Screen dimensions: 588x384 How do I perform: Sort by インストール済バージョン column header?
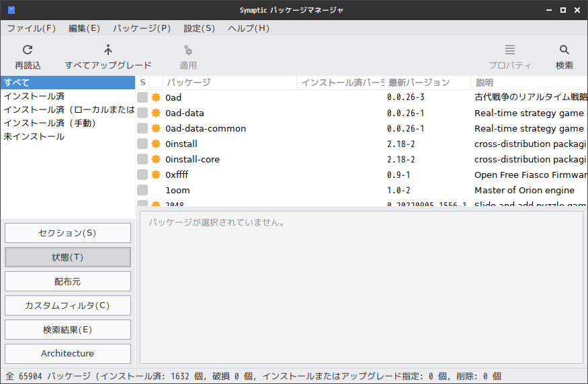(x=341, y=83)
